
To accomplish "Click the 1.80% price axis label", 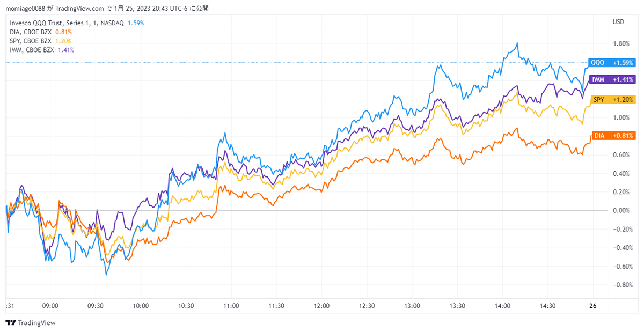I will 621,43.
